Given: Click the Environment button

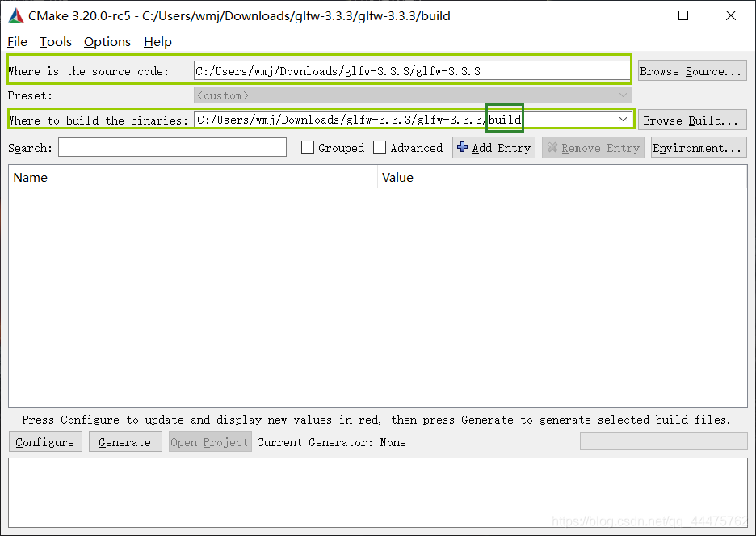Looking at the screenshot, I should (x=698, y=148).
